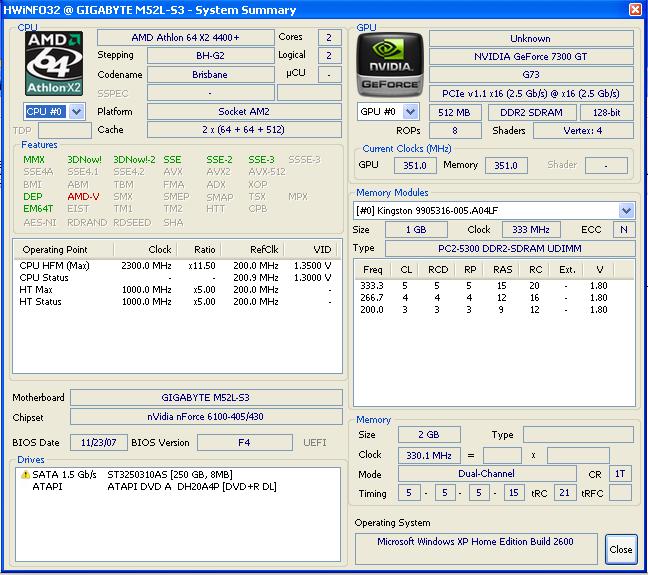The width and height of the screenshot is (648, 575).
Task: Click the PCIe v1.1 x16 bus field
Action: (531, 93)
